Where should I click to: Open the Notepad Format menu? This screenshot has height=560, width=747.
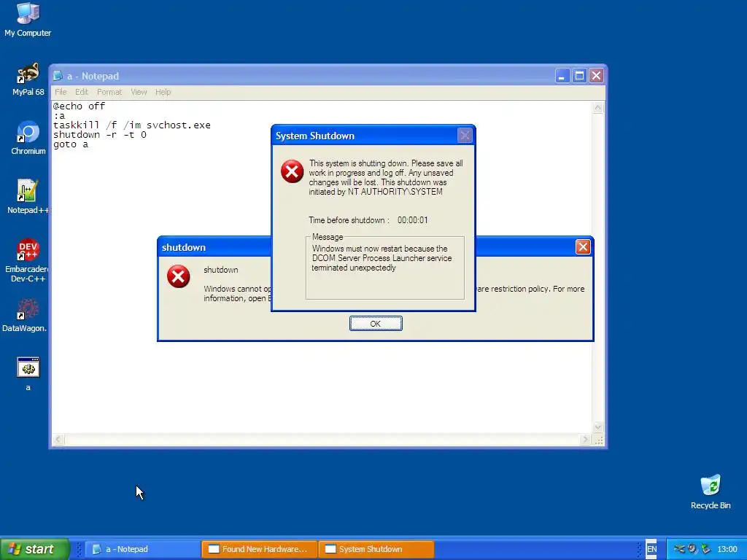coord(109,92)
